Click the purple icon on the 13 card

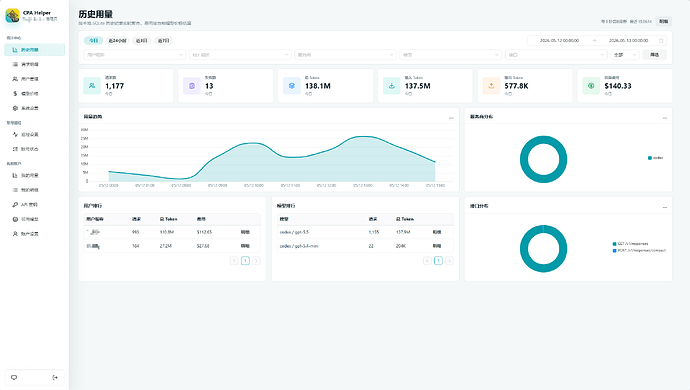tap(192, 86)
